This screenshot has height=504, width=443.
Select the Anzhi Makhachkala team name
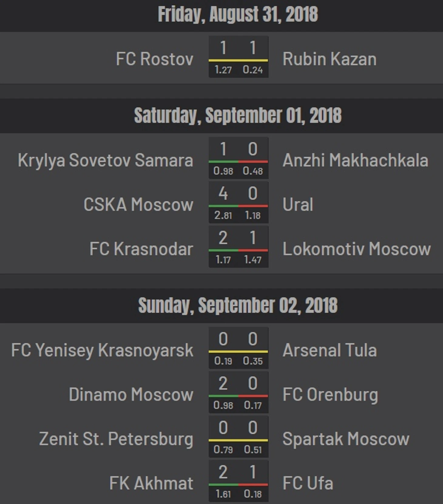(355, 160)
